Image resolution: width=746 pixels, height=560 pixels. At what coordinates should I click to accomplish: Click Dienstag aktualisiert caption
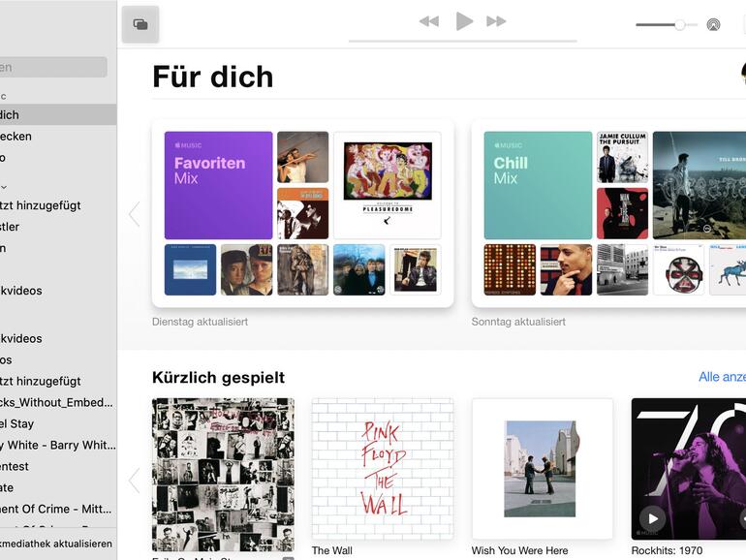pyautogui.click(x=200, y=322)
